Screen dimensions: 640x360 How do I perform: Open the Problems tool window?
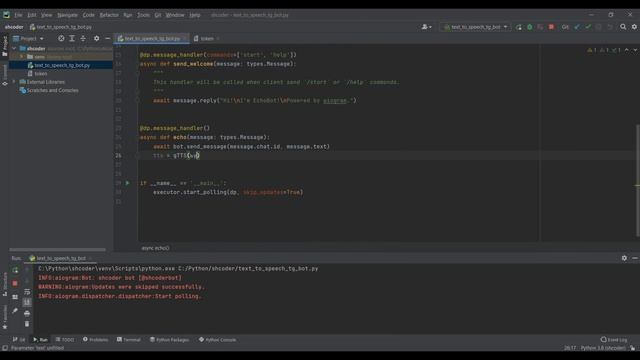point(96,340)
